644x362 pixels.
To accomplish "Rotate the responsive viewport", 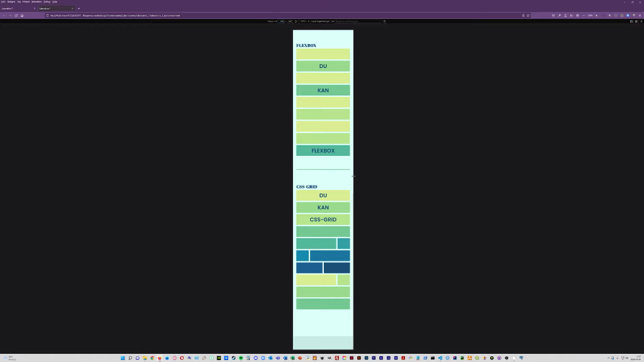I will coord(296,21).
